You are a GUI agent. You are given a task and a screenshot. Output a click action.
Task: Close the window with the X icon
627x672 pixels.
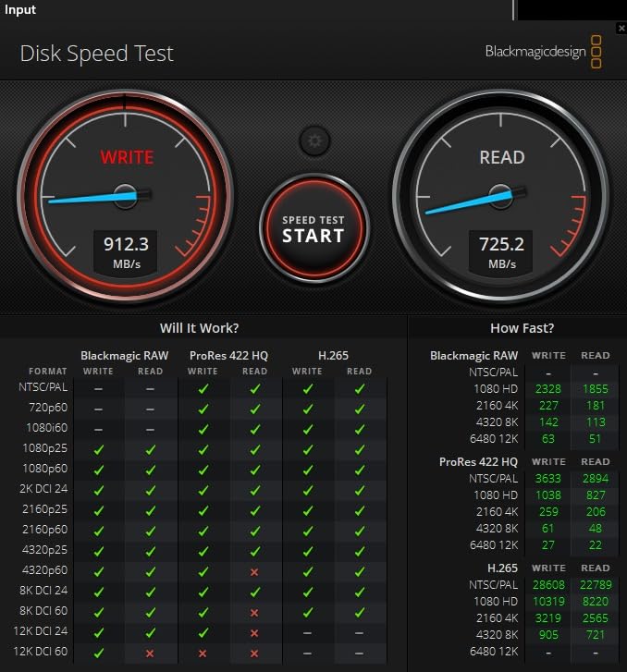point(621,29)
